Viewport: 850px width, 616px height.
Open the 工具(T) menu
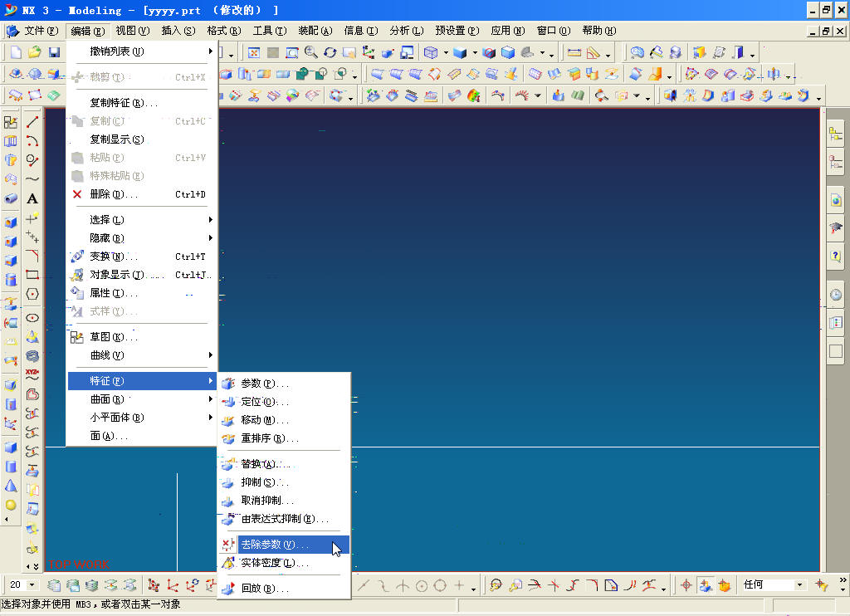point(270,31)
